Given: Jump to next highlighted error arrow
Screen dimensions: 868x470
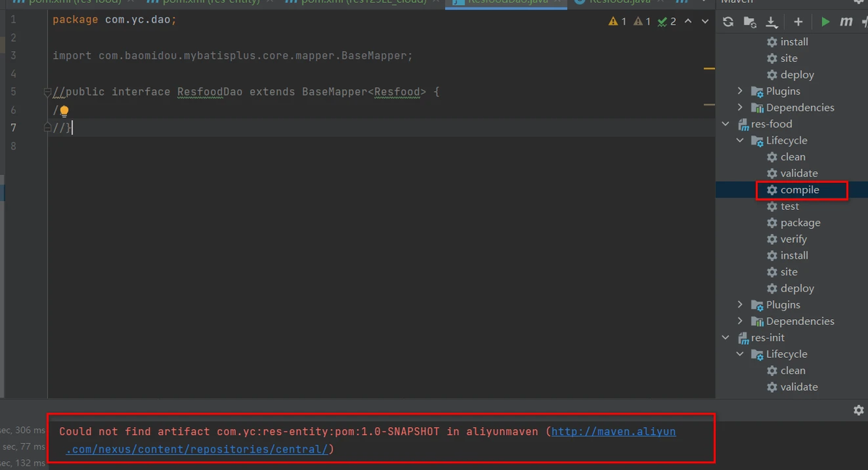Looking at the screenshot, I should (705, 21).
